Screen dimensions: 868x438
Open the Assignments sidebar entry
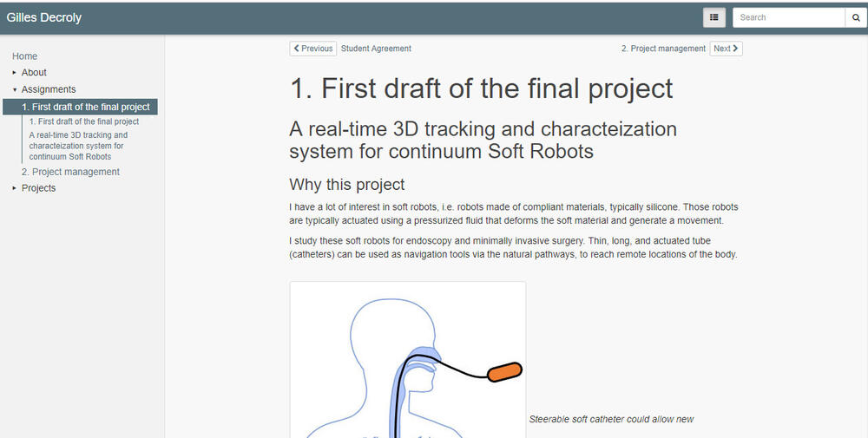pos(49,89)
